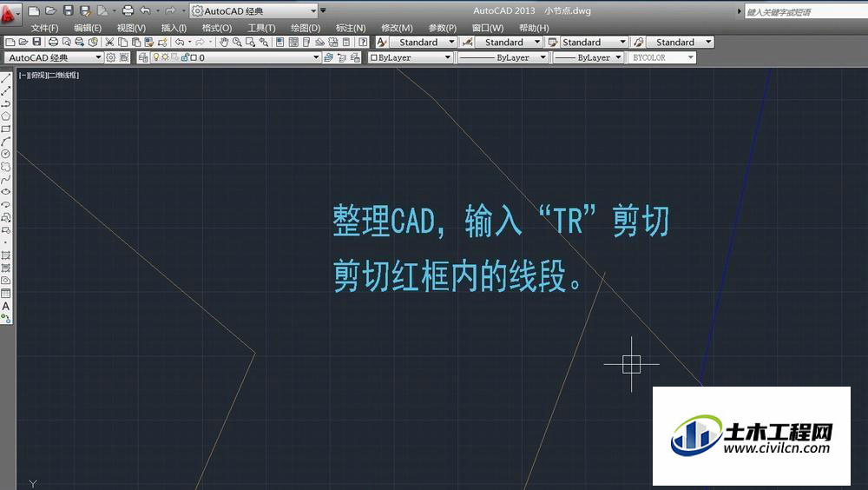The width and height of the screenshot is (868, 490).
Task: Select the Circle draw tool
Action: (5, 154)
